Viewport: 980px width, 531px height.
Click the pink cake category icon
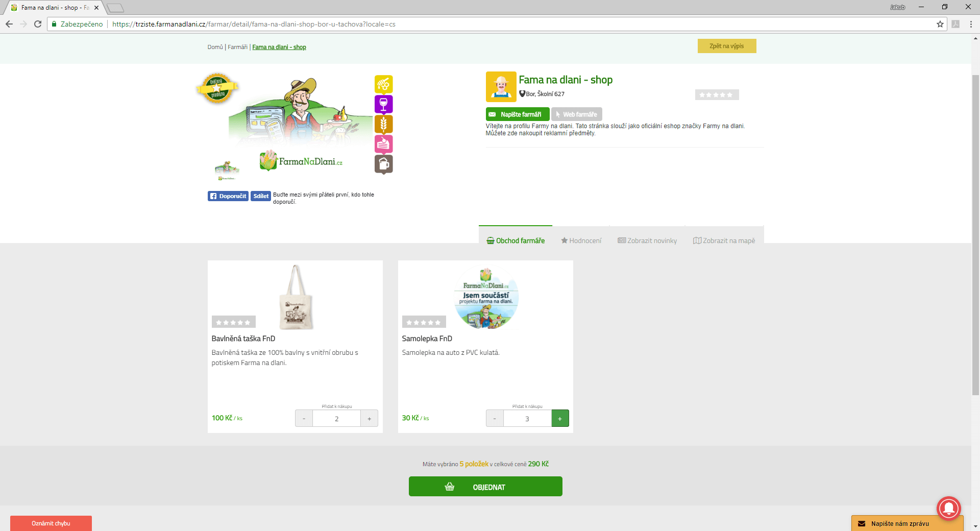(x=383, y=144)
